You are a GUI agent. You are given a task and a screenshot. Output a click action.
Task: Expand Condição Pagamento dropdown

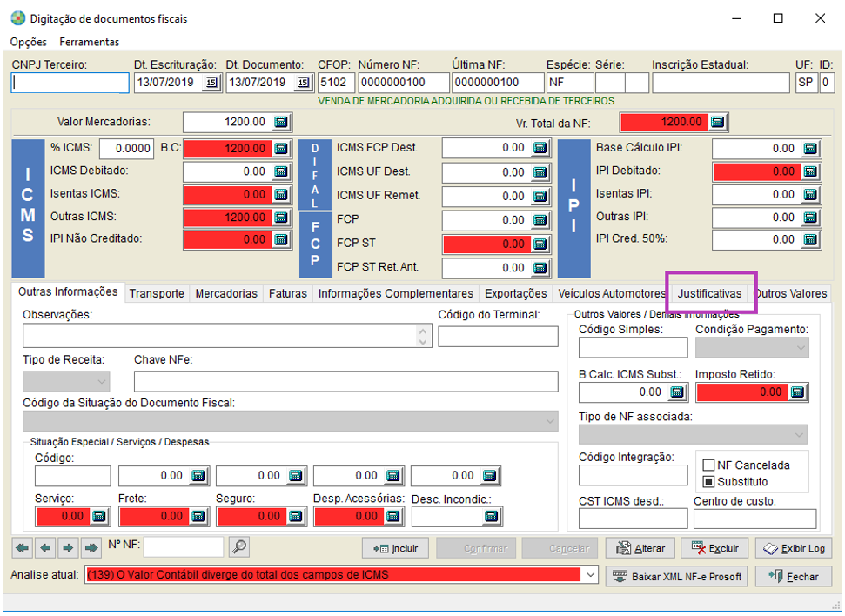coord(801,348)
